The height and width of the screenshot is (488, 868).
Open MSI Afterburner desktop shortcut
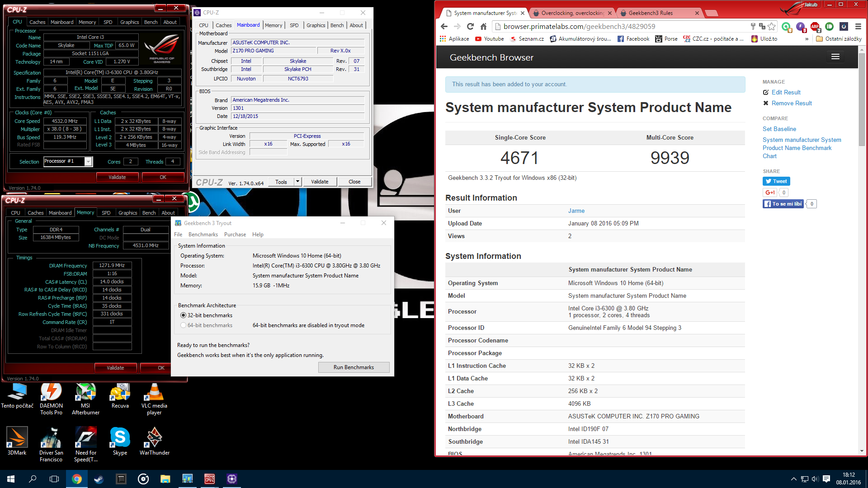(x=85, y=399)
